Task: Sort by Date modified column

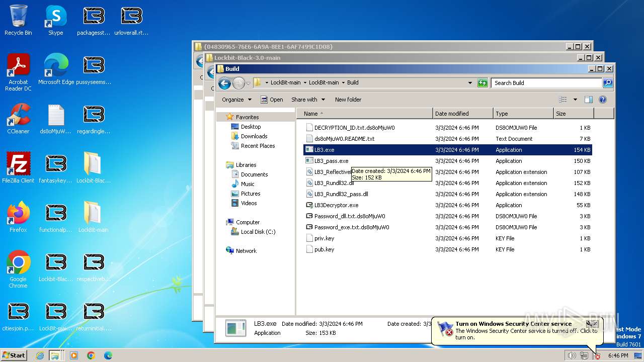Action: pos(463,114)
